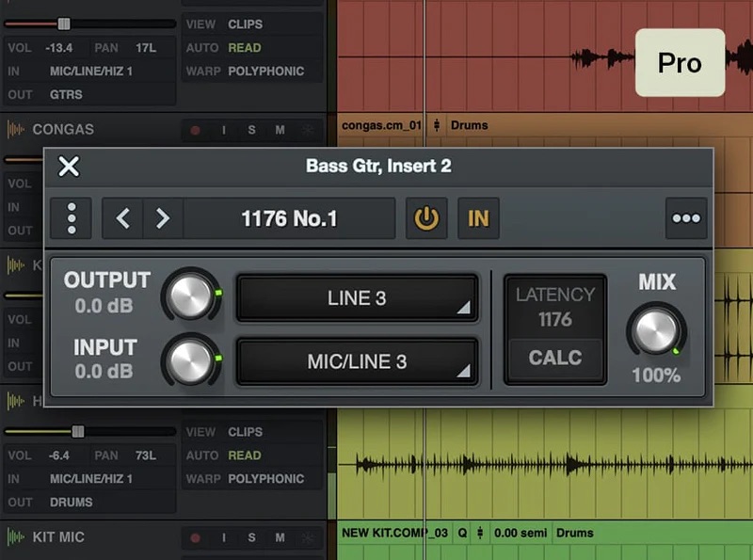Open input MIC/LINE/HIZ 1 above DRUMS output

click(89, 478)
